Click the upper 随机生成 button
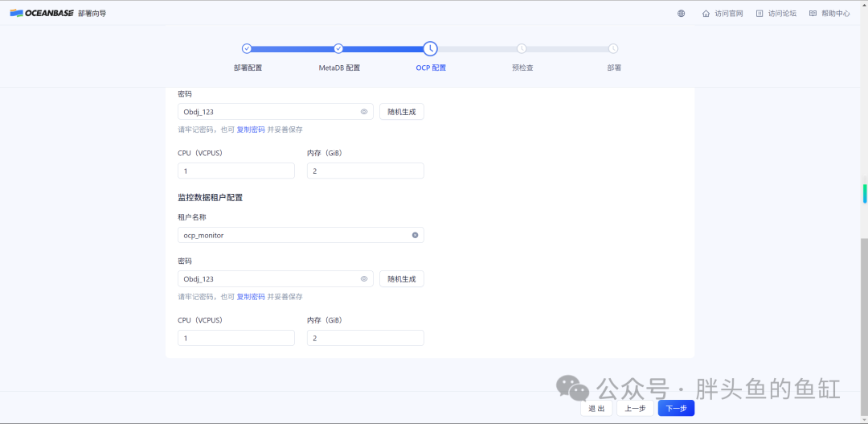 pos(402,111)
